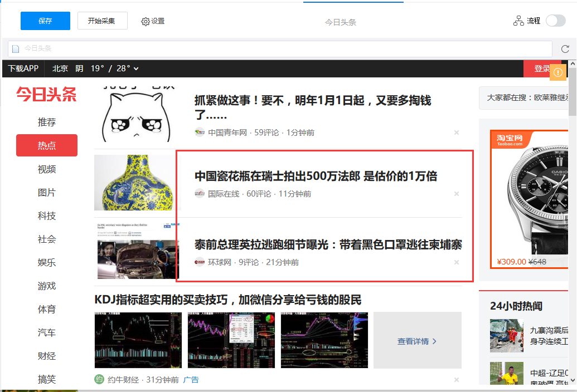Screen dimensions: 577x392
Task: Click the 今日头条 red logo
Action: 46,95
